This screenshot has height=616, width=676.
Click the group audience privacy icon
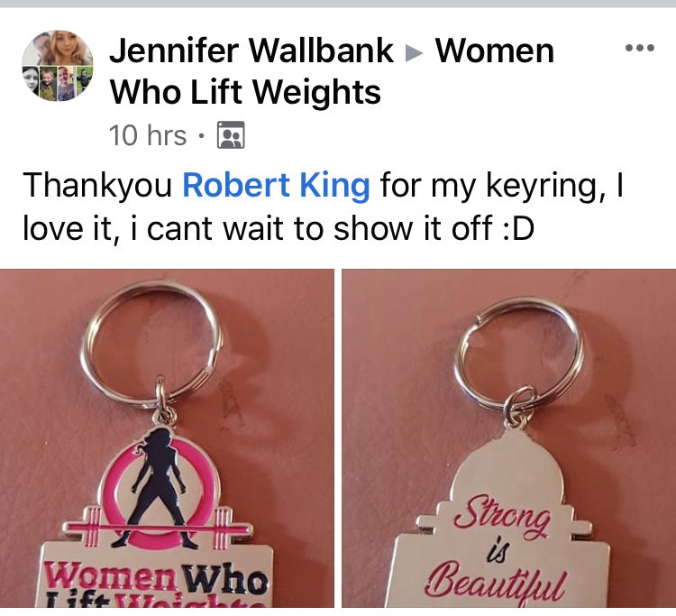point(231,135)
